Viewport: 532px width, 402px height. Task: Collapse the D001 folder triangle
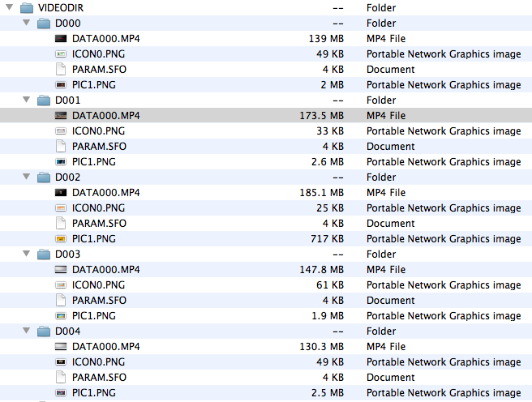pyautogui.click(x=27, y=100)
